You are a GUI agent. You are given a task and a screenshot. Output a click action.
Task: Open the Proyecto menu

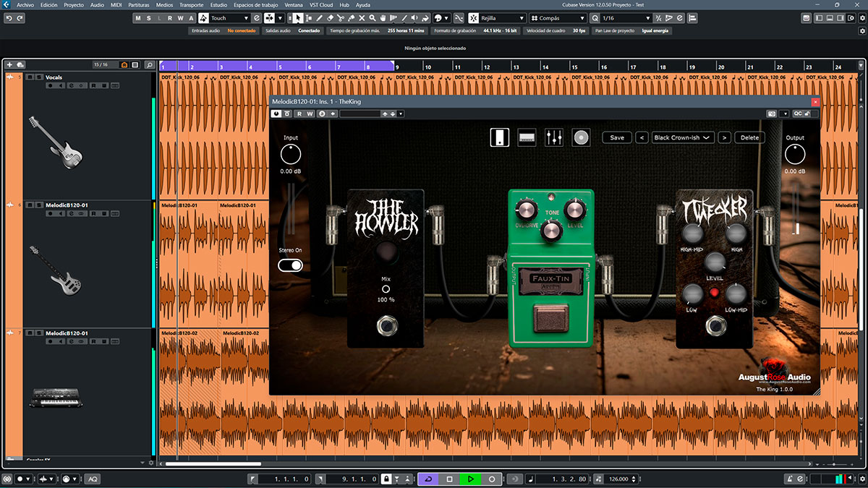(x=74, y=4)
